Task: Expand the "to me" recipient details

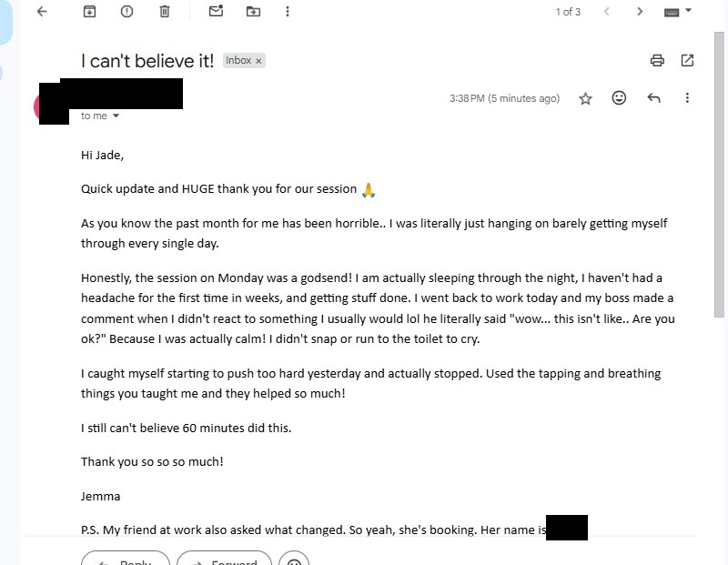Action: tap(116, 116)
